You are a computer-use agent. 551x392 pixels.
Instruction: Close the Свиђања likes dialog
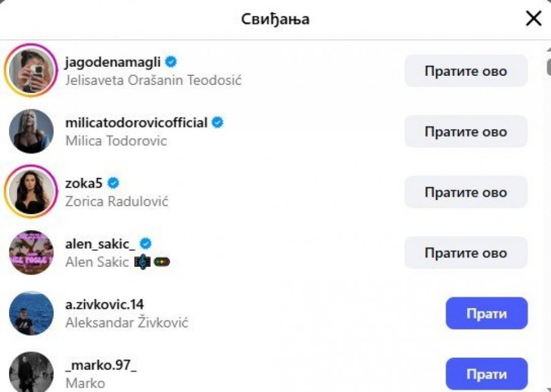tap(533, 19)
